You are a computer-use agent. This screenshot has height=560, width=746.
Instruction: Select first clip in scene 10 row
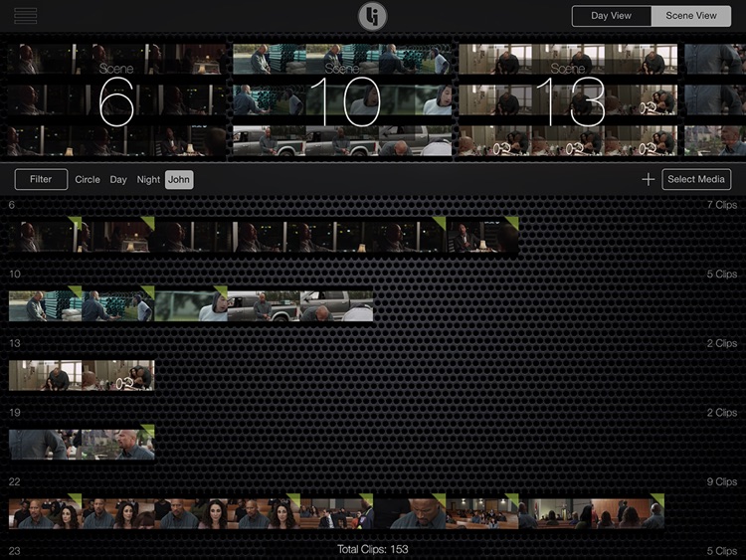(x=45, y=306)
